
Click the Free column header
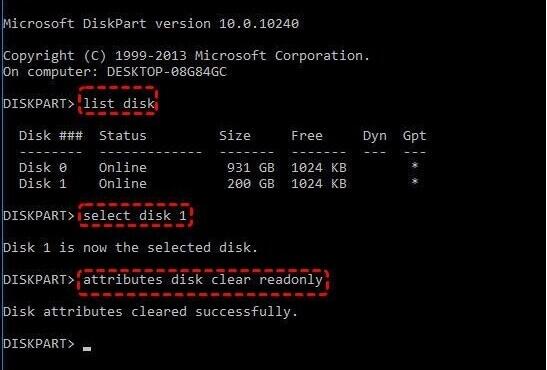[x=307, y=135]
